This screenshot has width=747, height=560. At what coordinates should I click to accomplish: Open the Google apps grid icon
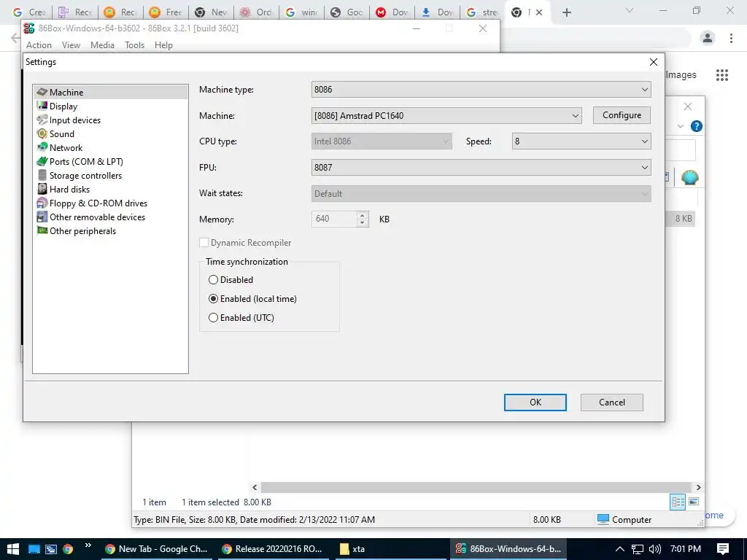(x=721, y=75)
